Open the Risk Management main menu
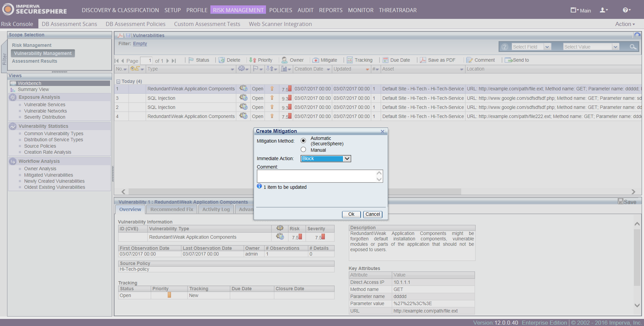Viewport: 644px width, 326px height. pyautogui.click(x=238, y=10)
